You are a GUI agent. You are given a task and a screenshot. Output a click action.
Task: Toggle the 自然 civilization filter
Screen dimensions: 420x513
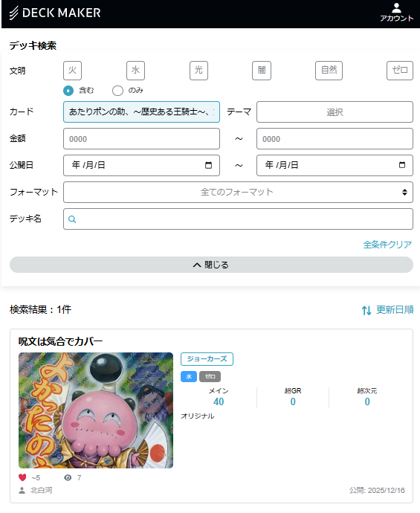click(329, 71)
